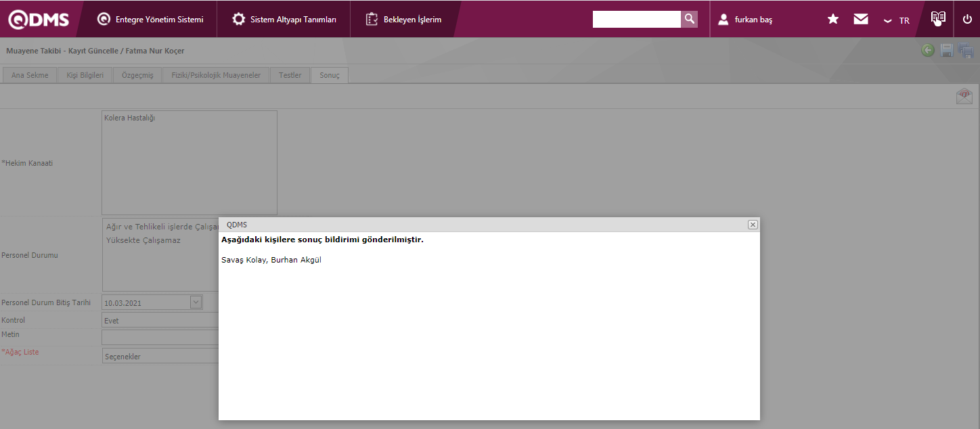Image resolution: width=980 pixels, height=429 pixels.
Task: Switch to Ana Sekme tab
Action: point(30,75)
